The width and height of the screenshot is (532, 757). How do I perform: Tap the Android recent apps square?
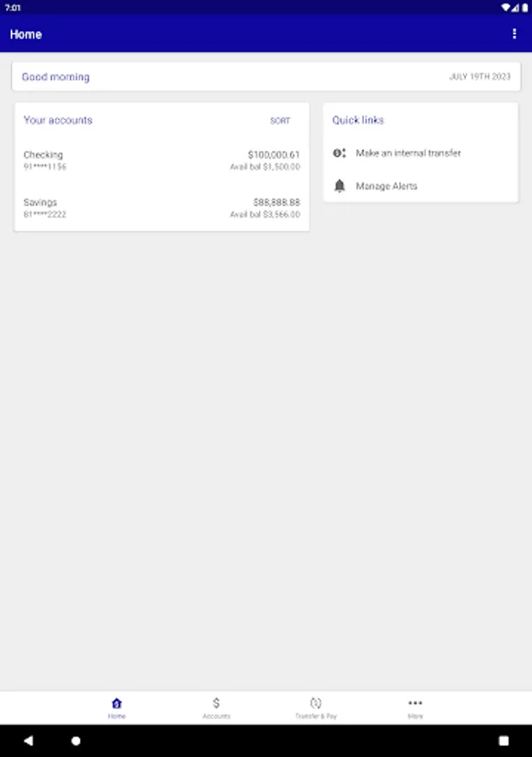(503, 740)
